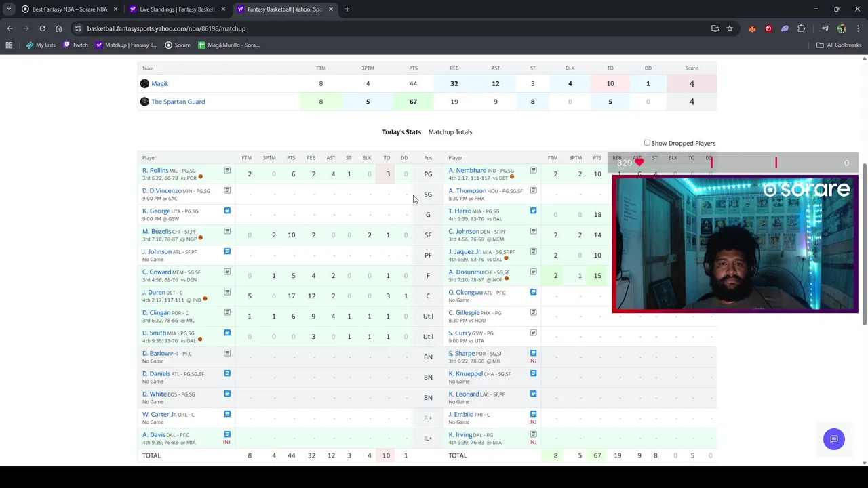The height and width of the screenshot is (488, 868).
Task: Open the browser home icon
Action: pos(58,28)
